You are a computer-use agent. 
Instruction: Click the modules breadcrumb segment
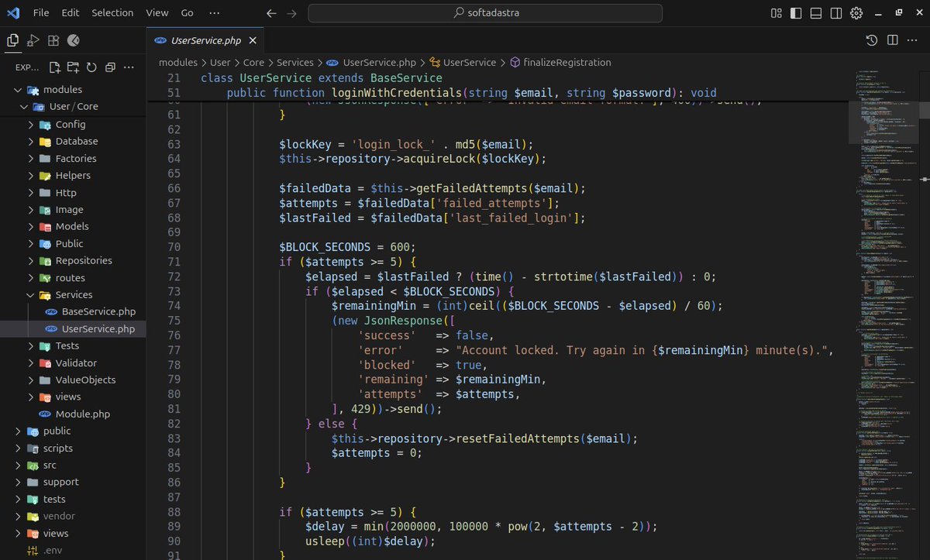point(177,63)
